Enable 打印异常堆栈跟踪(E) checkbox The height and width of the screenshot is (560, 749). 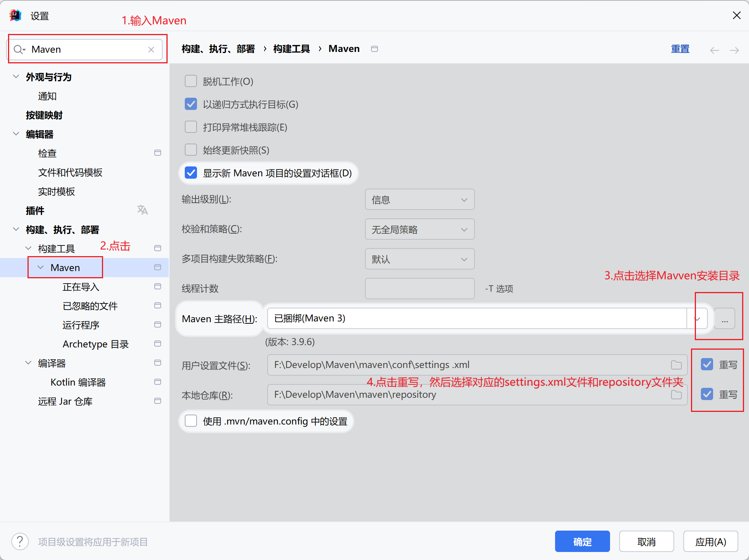click(191, 127)
